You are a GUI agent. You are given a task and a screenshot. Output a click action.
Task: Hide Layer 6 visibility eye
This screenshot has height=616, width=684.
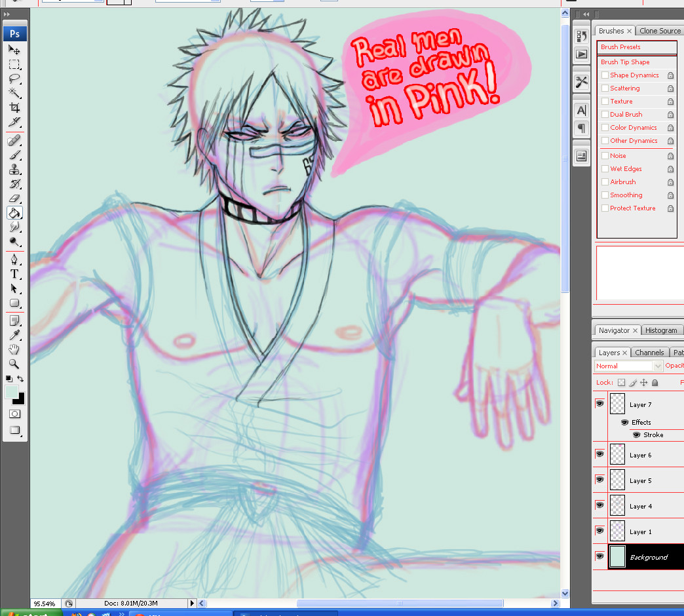[x=599, y=454]
